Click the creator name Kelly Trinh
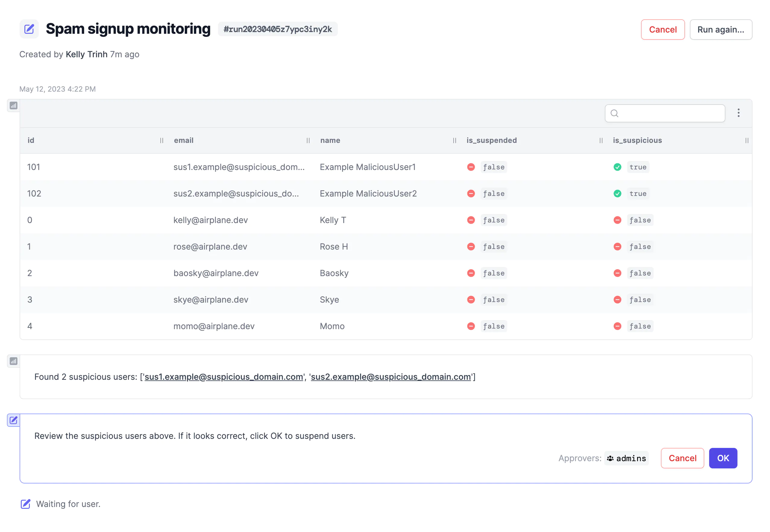770x532 pixels. point(86,54)
